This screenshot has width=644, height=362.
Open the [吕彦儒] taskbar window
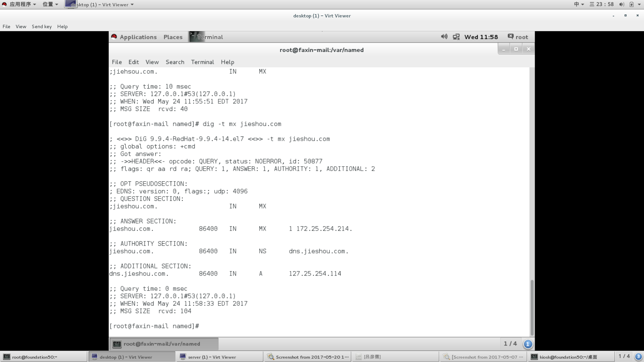click(x=395, y=357)
